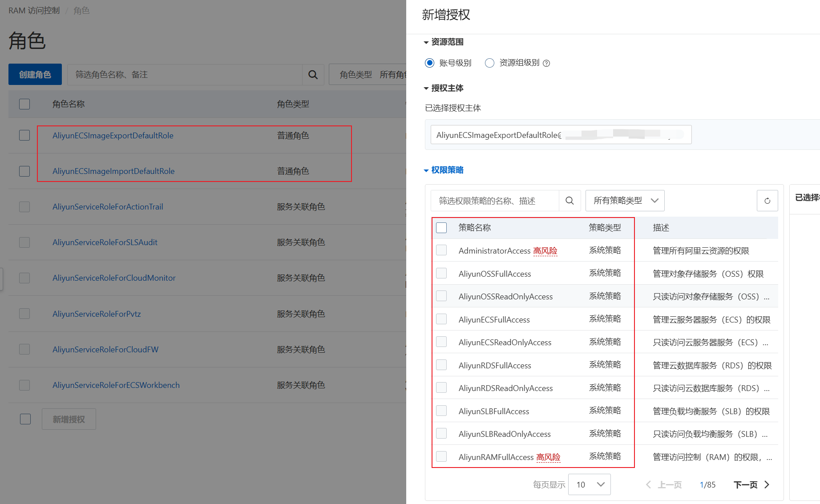
Task: Check the AliyunRDSFullAccess policy checkbox
Action: [441, 365]
